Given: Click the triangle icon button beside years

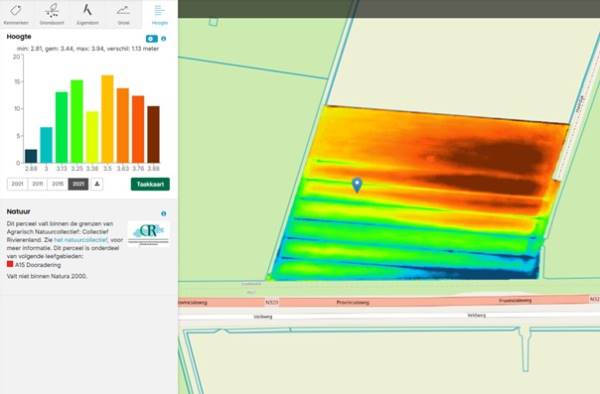Looking at the screenshot, I should (97, 184).
